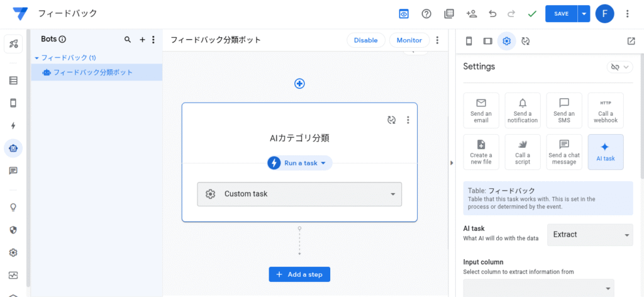Select the AI task tile
The height and width of the screenshot is (297, 644).
pos(605,152)
